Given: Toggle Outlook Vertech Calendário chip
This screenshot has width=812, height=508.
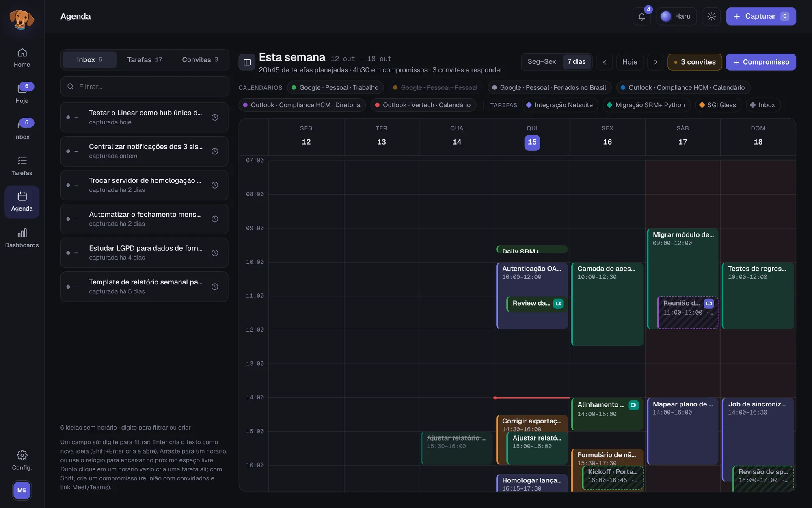Looking at the screenshot, I should [x=423, y=105].
